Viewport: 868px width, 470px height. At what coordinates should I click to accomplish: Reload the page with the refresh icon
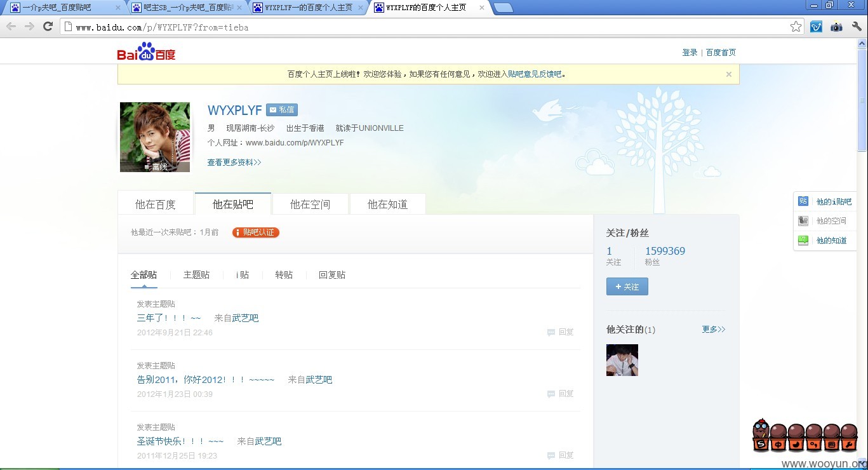pyautogui.click(x=48, y=27)
